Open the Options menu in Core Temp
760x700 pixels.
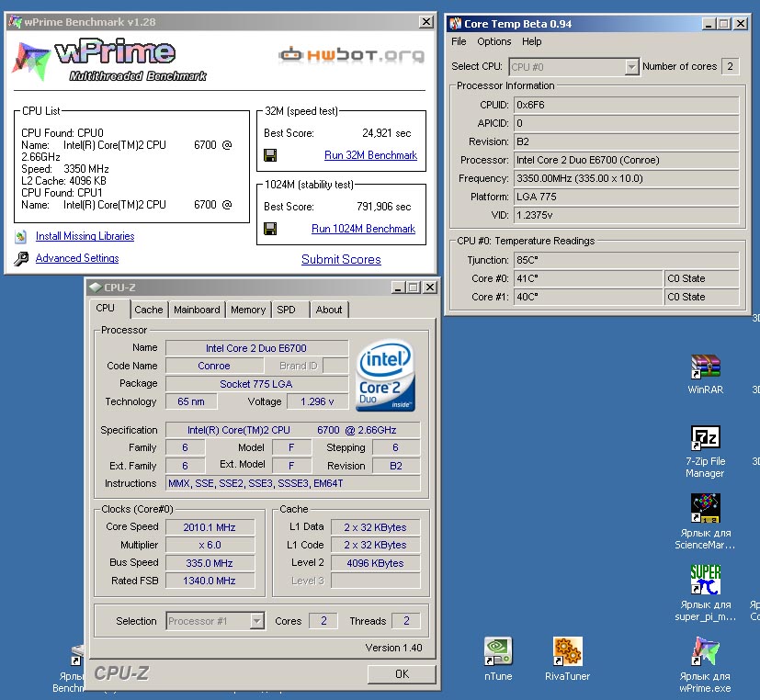click(x=493, y=41)
